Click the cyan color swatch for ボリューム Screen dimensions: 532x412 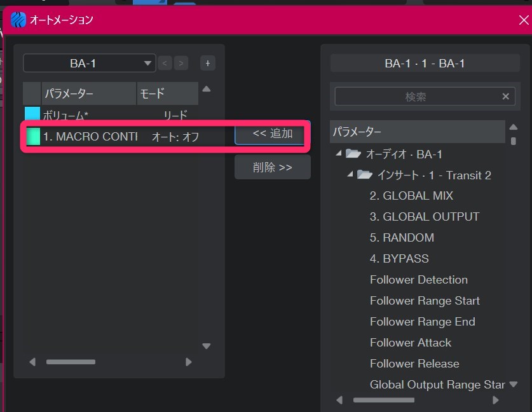32,115
